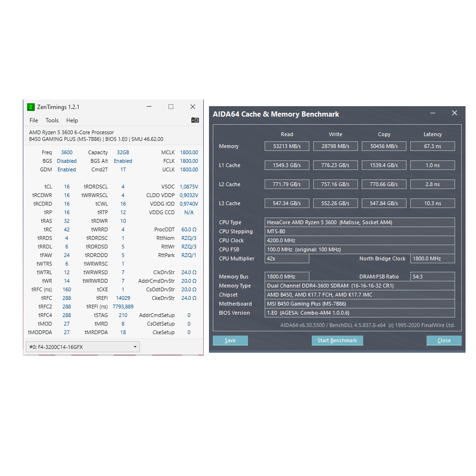Viewport: 476px width, 476px height.
Task: Click the VDDG CCD value N/A
Action: click(x=189, y=212)
